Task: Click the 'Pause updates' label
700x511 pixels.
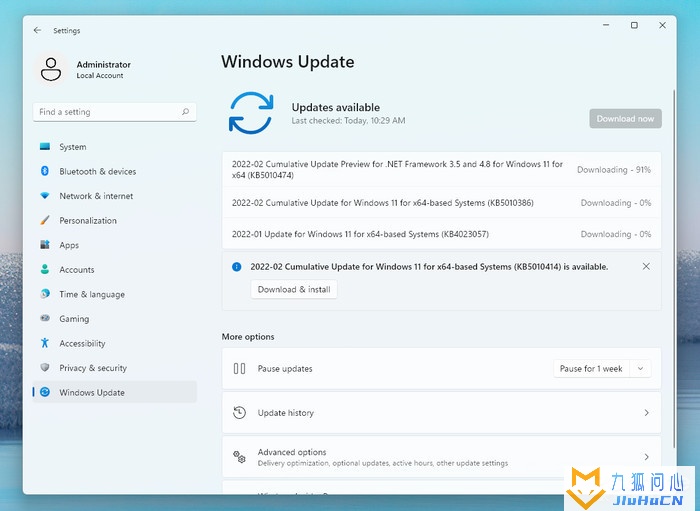Action: point(285,369)
